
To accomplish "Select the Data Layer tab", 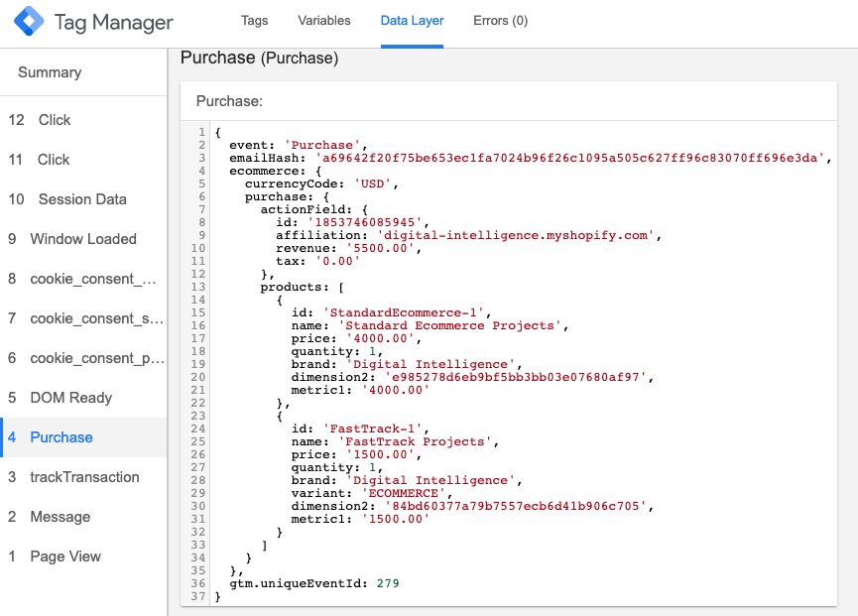I will click(411, 20).
